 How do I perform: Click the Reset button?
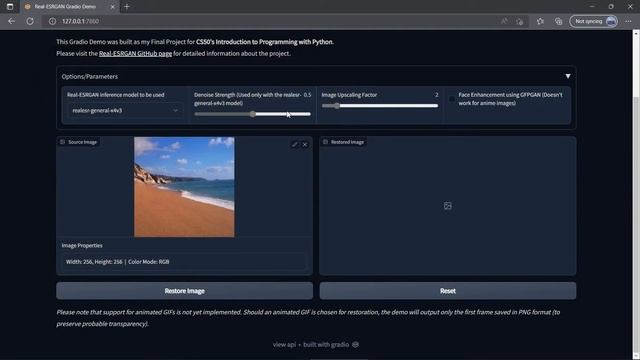[x=448, y=291]
